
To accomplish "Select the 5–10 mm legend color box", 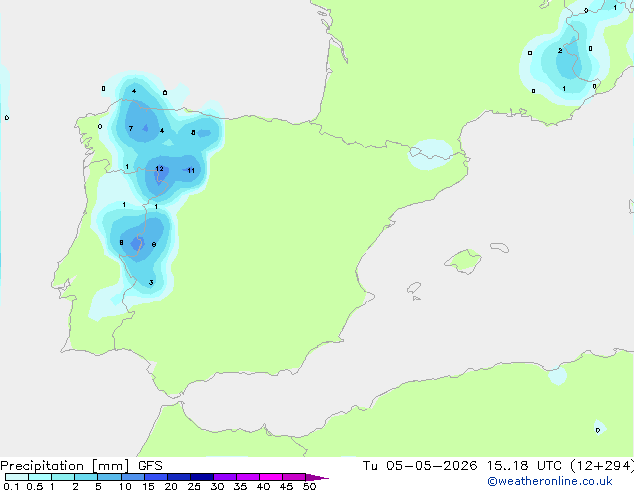I will pyautogui.click(x=109, y=477).
